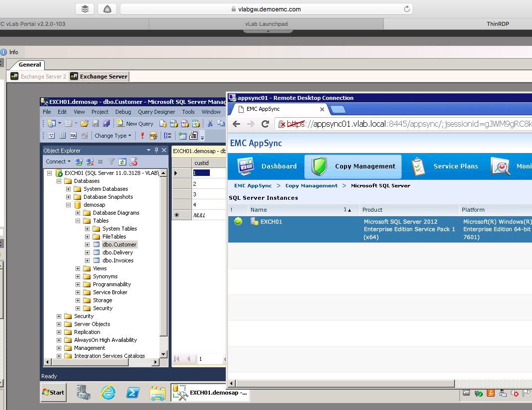Click the Analysis Services DMX Query icon
The height and width of the screenshot is (410, 532).
tap(185, 123)
